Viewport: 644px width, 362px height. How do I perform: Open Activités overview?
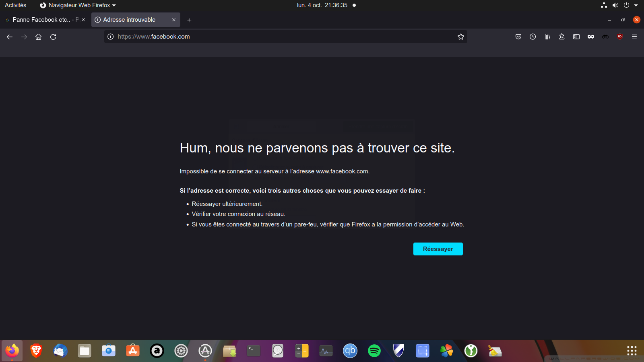15,5
